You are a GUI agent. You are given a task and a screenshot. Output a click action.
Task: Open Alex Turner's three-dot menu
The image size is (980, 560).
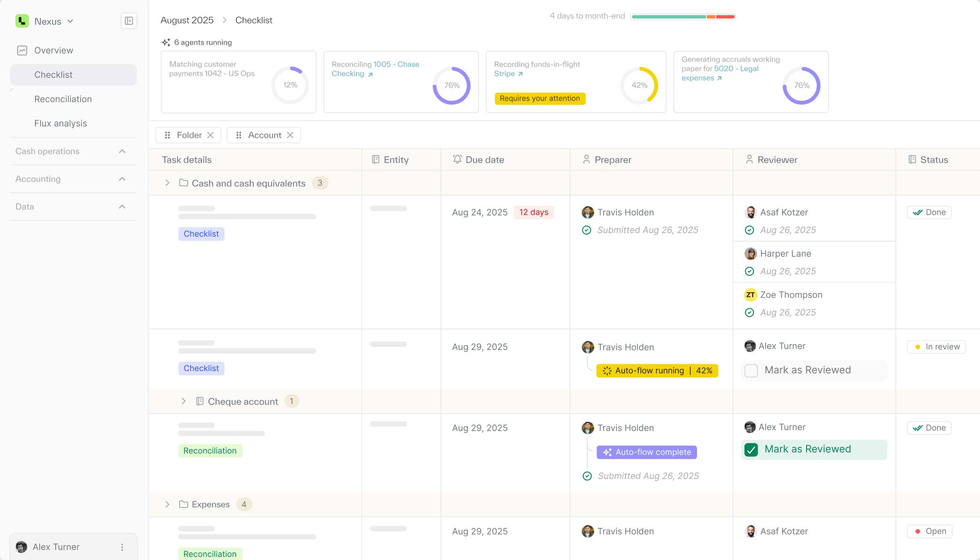coord(122,547)
